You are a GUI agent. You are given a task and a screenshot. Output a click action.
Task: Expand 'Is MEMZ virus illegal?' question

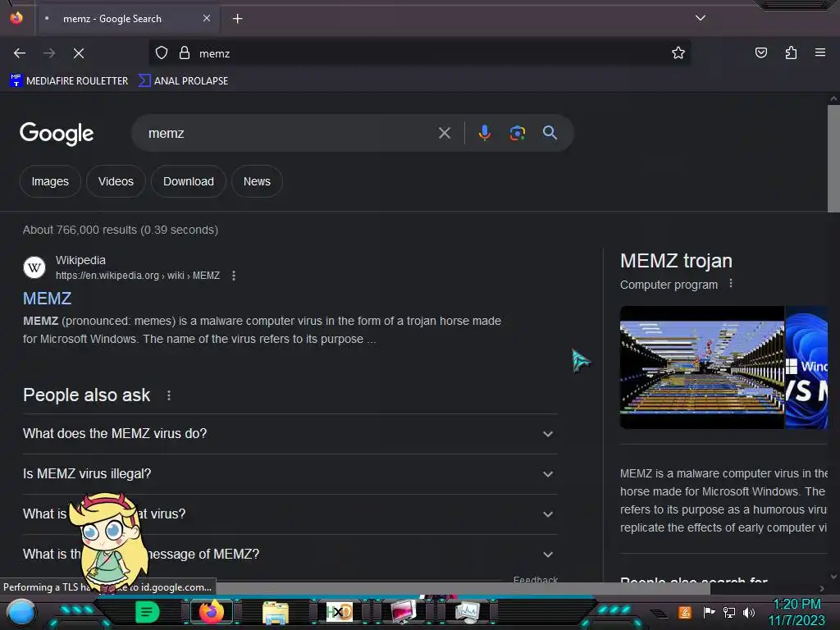coord(290,474)
